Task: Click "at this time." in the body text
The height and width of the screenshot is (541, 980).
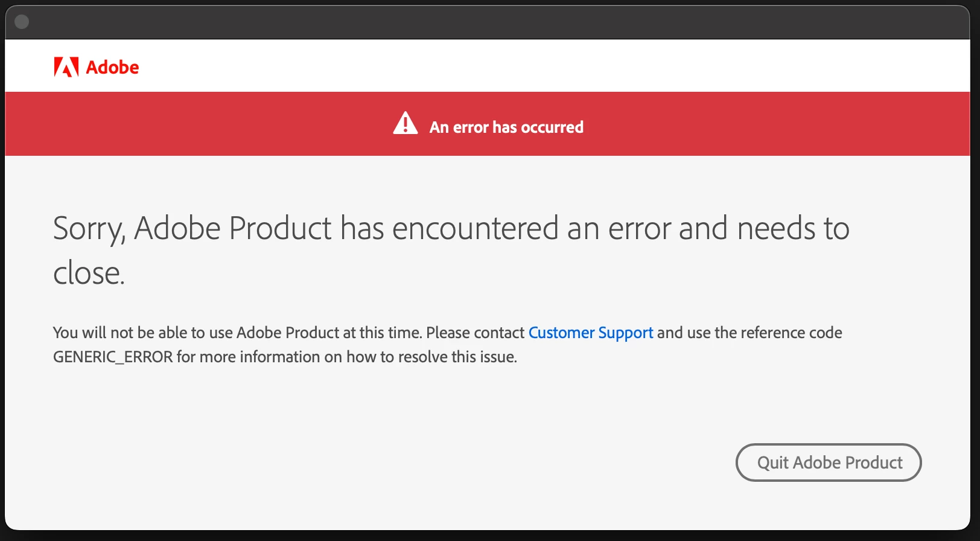Action: [x=383, y=333]
